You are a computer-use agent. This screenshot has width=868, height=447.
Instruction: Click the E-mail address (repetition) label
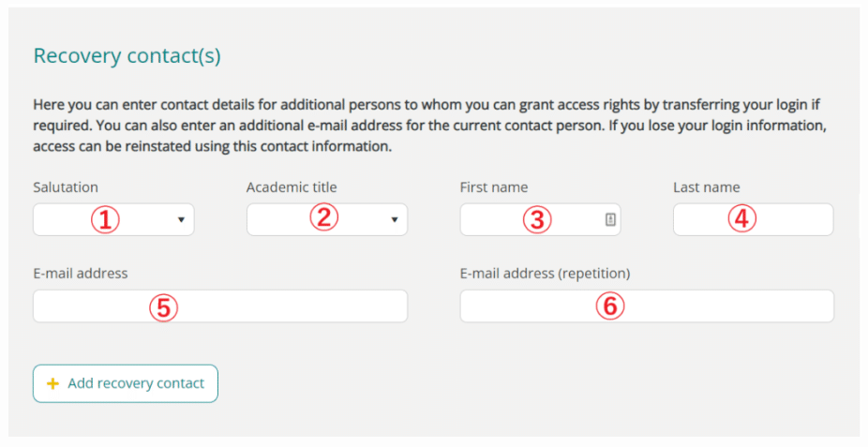546,274
